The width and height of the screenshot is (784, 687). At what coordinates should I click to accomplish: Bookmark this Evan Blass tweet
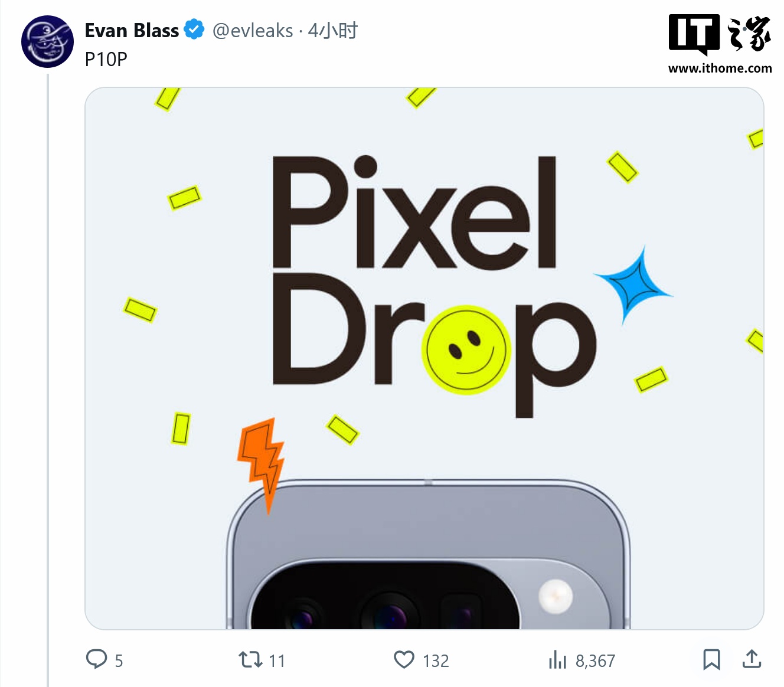pos(711,659)
